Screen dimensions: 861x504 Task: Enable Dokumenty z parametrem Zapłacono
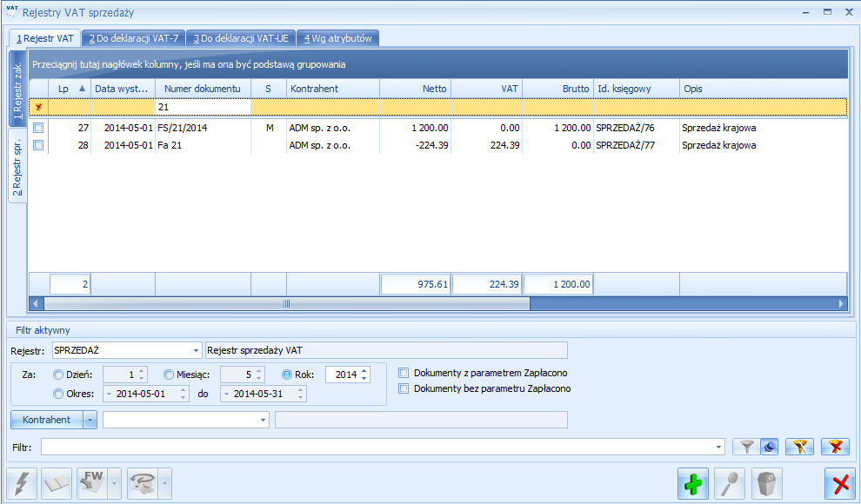(x=404, y=373)
